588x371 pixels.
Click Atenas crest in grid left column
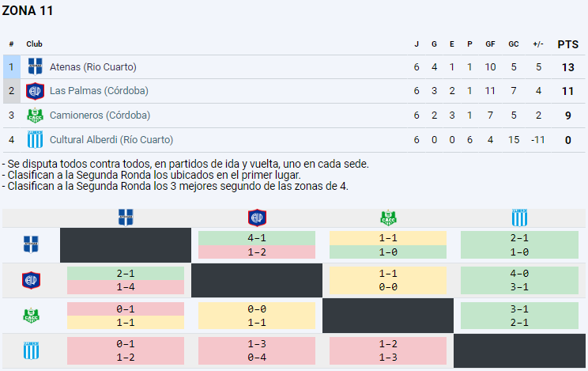31,245
